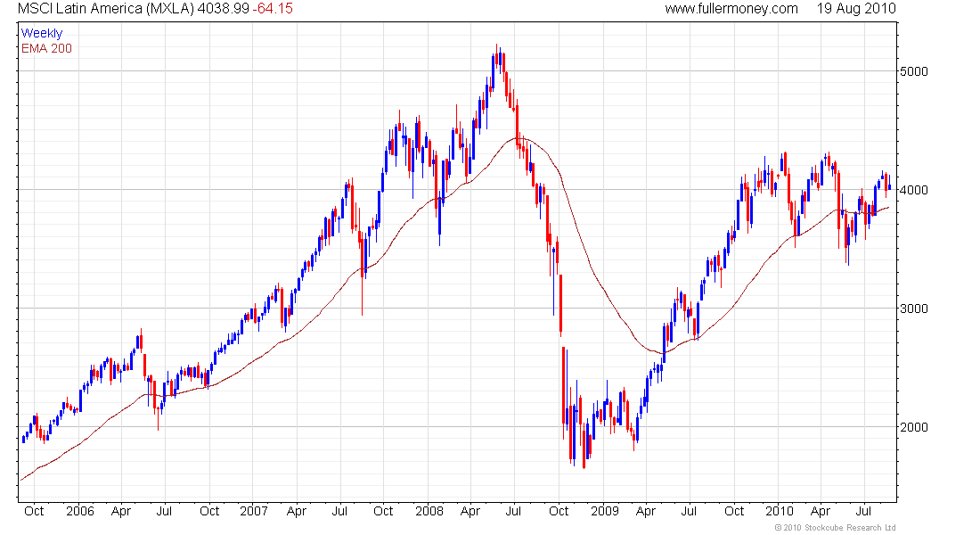This screenshot has width=980, height=535.
Task: Click the Apr label following 2006
Action: tap(121, 511)
